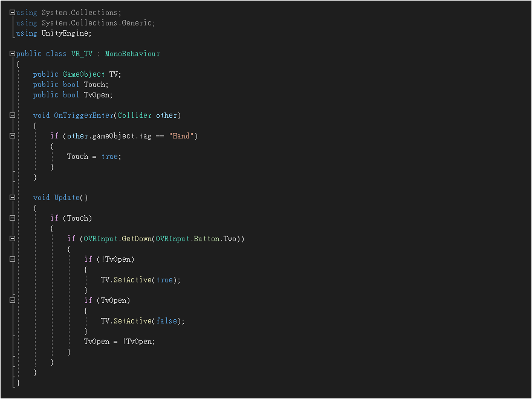Collapse the VR_TV class block
Image resolution: width=532 pixels, height=399 pixels.
tap(12, 54)
